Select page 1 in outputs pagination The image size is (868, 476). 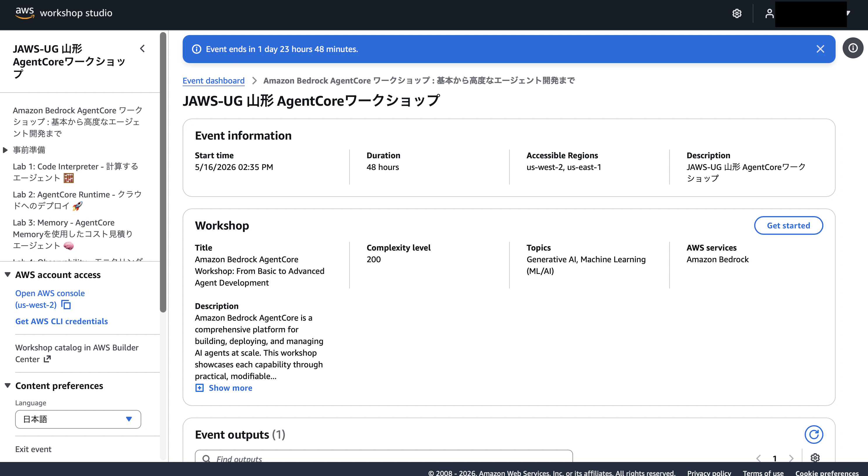775,458
